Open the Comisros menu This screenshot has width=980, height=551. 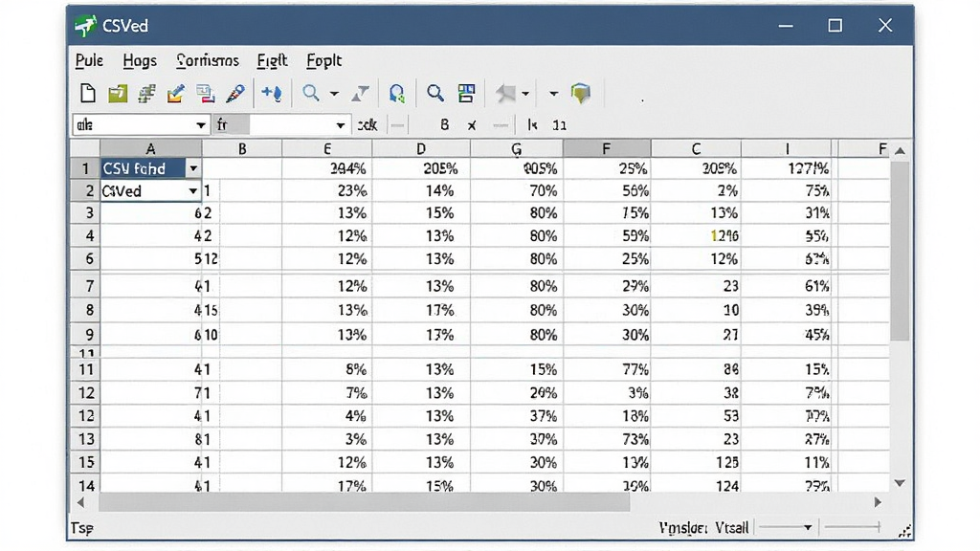tap(208, 60)
